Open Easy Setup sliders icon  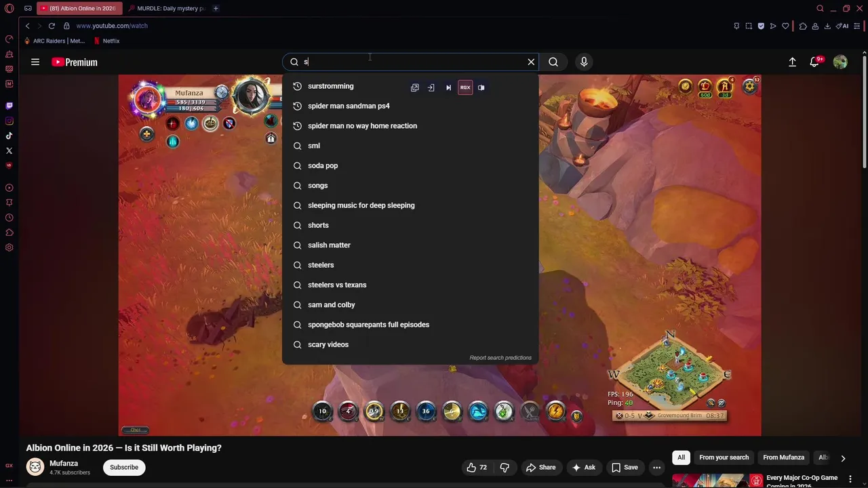[x=857, y=26]
